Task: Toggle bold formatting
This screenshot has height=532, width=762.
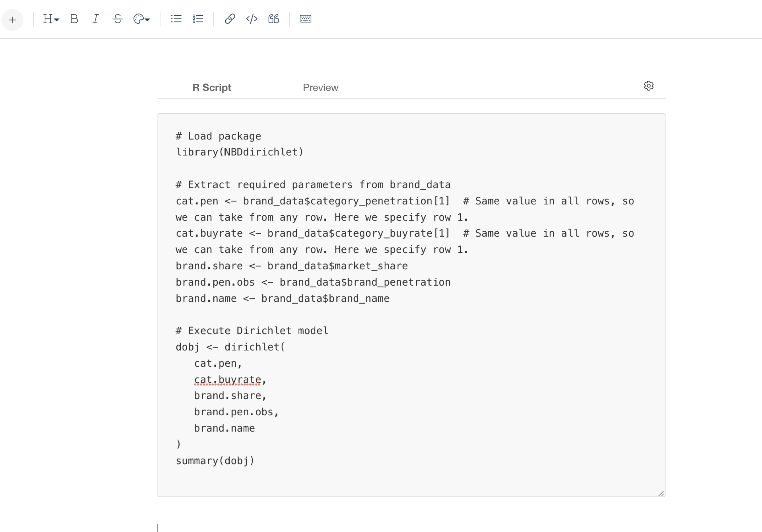Action: (74, 19)
